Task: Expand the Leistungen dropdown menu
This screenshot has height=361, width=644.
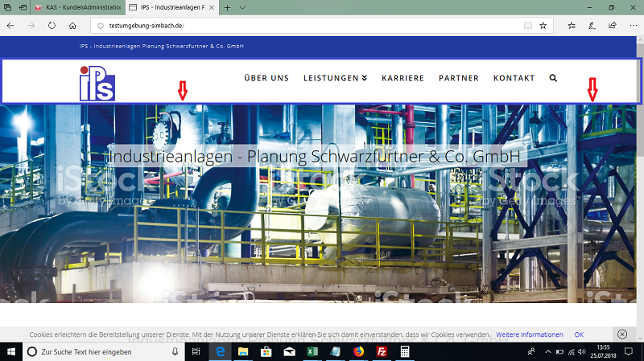Action: 335,78
